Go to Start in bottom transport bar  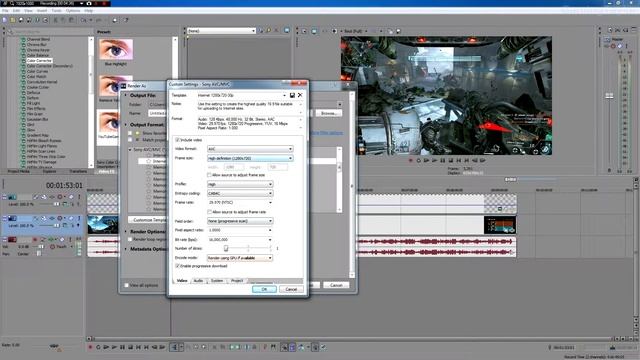point(138,347)
